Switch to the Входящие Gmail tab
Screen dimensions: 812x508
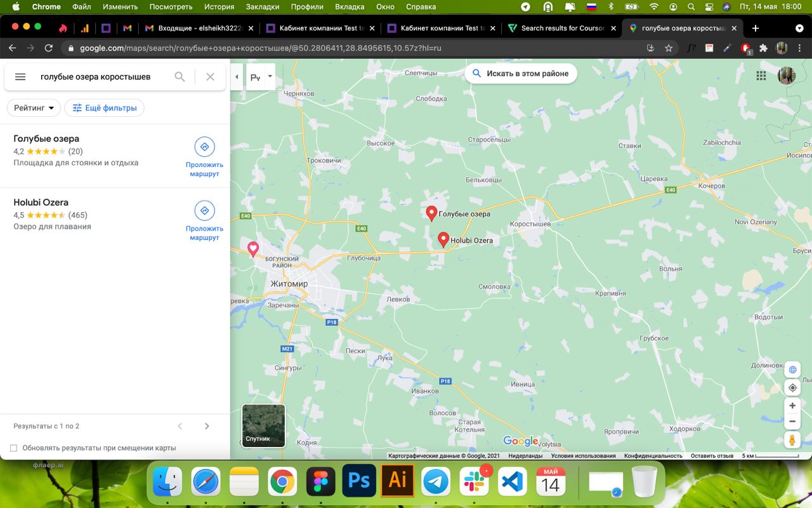[199, 29]
